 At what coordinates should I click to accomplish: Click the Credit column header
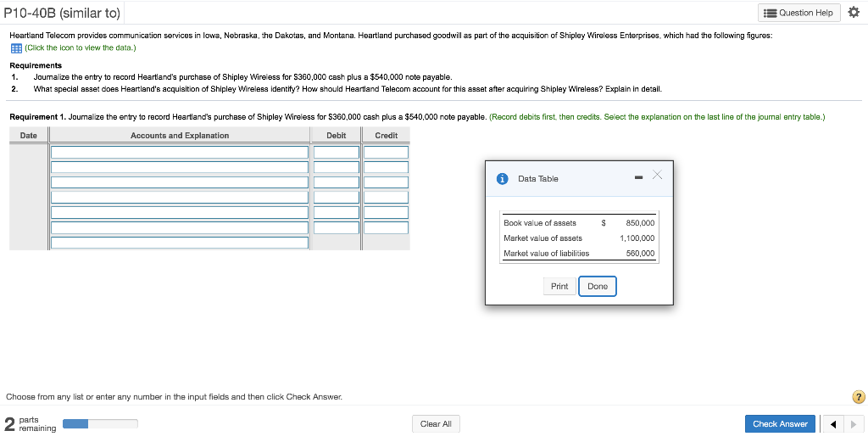tap(386, 135)
